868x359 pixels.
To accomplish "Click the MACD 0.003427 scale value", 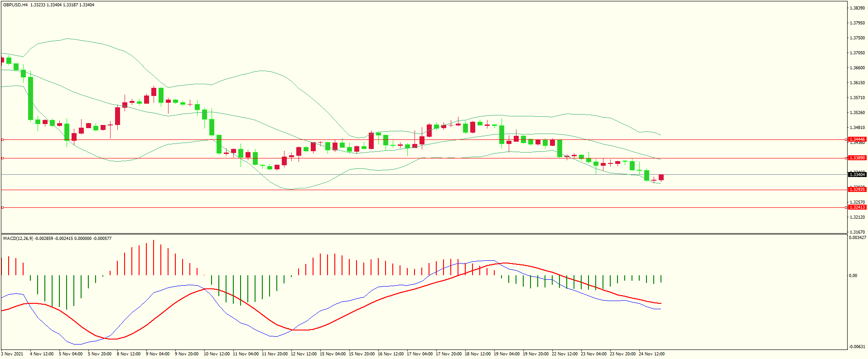I will tap(857, 238).
